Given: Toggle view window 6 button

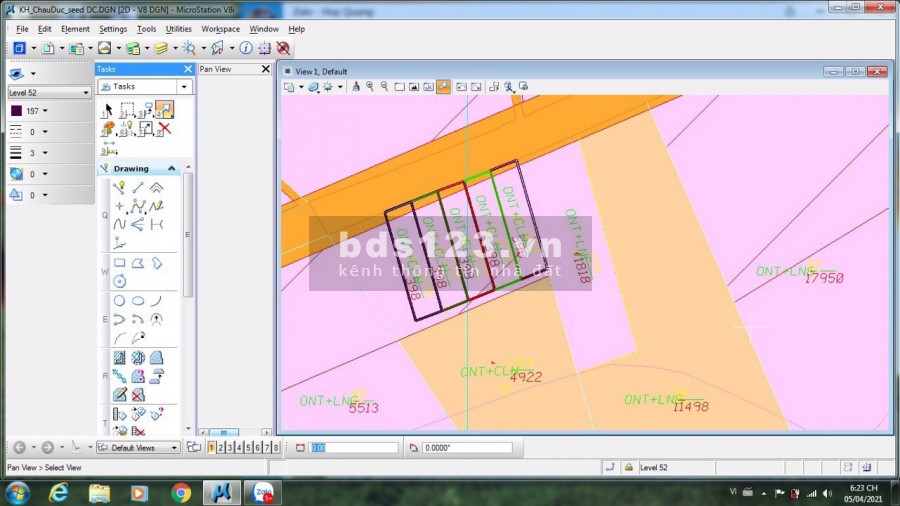Looking at the screenshot, I should point(258,447).
